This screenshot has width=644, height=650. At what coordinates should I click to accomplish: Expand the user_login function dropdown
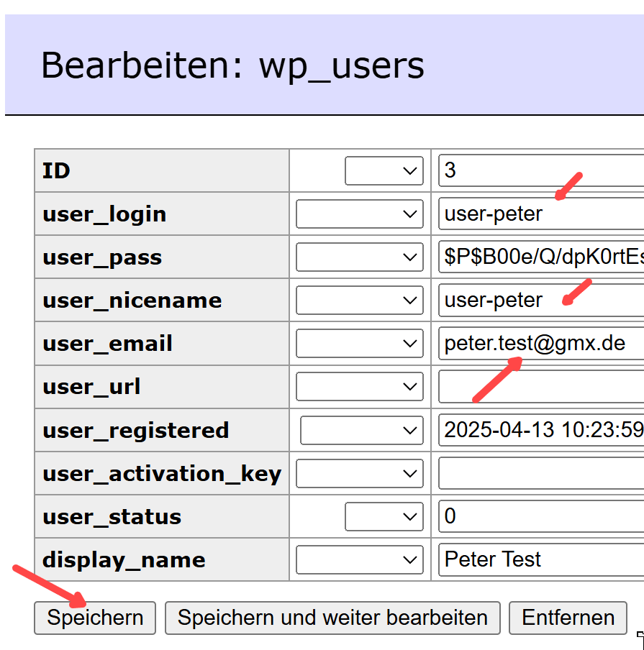click(359, 214)
